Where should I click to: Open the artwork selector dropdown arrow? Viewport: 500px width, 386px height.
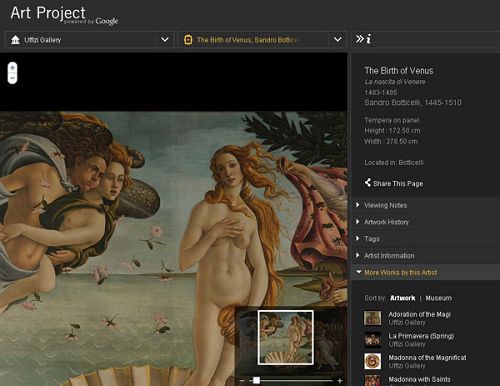click(x=338, y=40)
